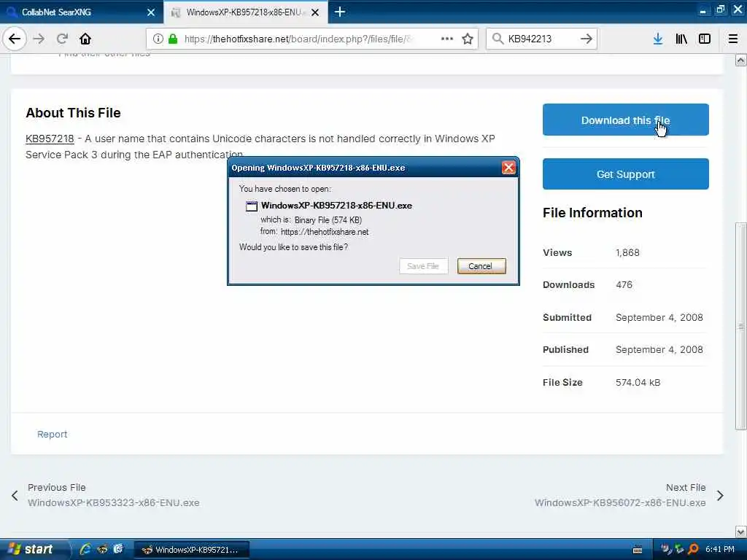747x560 pixels.
Task: Open the downloads panel arrow
Action: [x=658, y=39]
